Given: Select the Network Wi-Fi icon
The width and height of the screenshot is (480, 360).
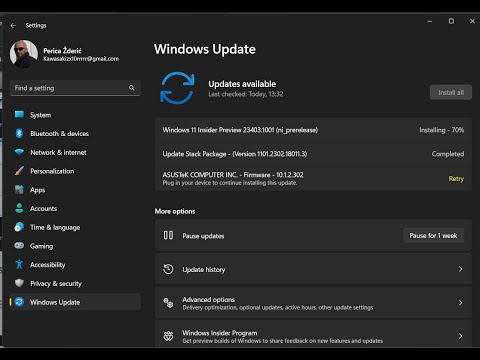Looking at the screenshot, I should click(19, 152).
